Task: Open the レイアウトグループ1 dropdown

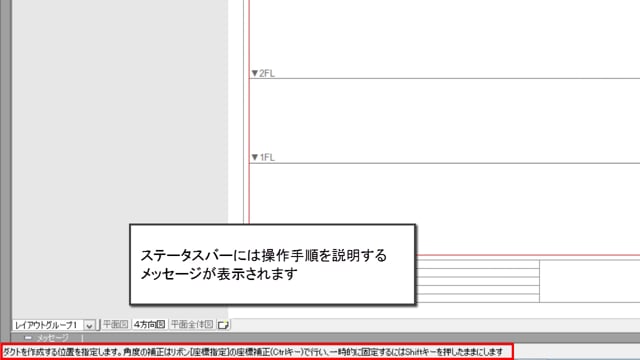Action: click(x=89, y=325)
